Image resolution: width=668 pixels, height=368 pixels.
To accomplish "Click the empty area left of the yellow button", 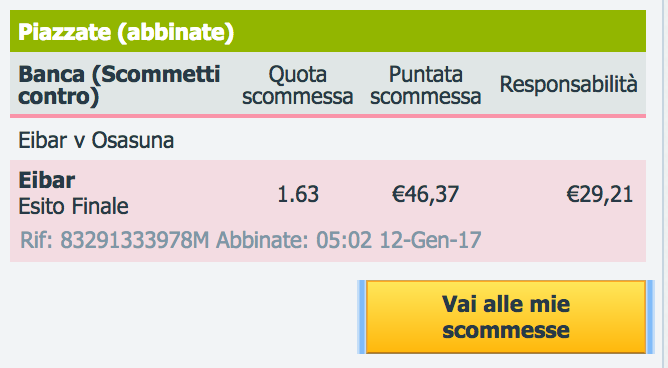I will [183, 317].
